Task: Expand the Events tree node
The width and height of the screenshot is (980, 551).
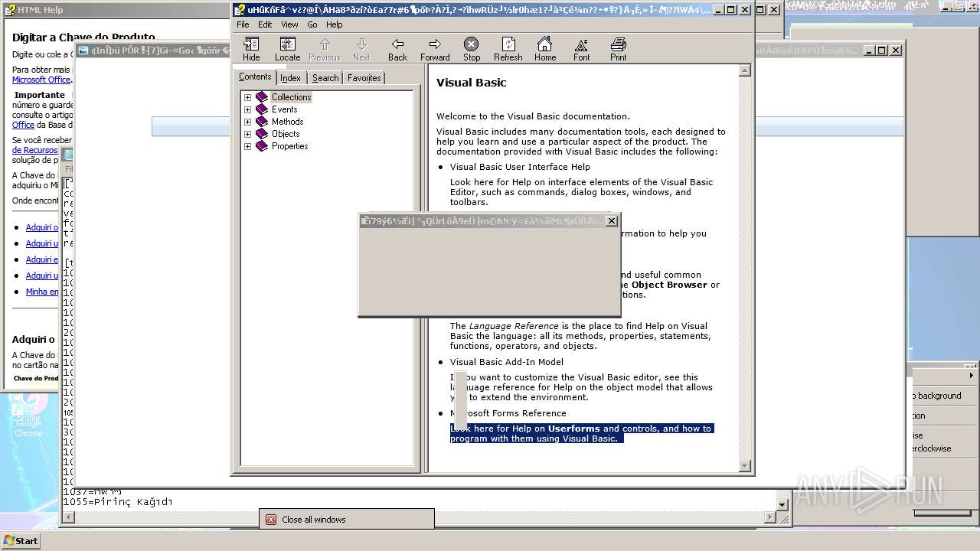Action: [x=247, y=109]
